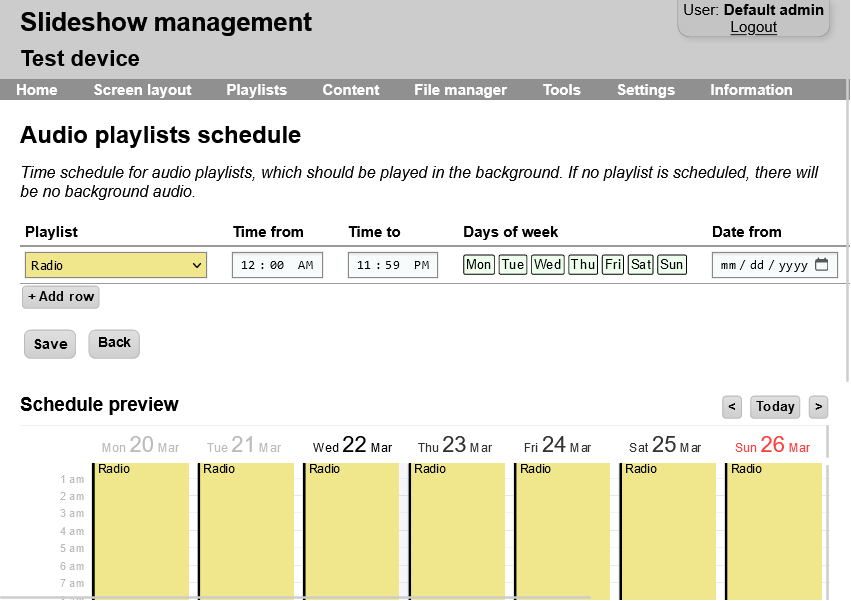Click the Time from input field

point(277,265)
